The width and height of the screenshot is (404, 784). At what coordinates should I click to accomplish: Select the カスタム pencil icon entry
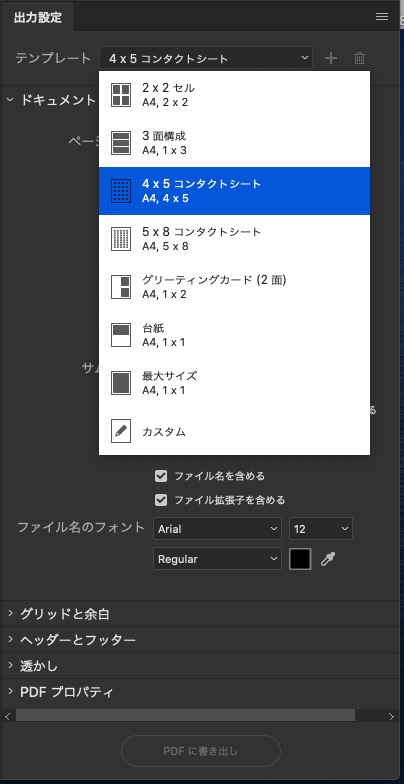coord(120,431)
